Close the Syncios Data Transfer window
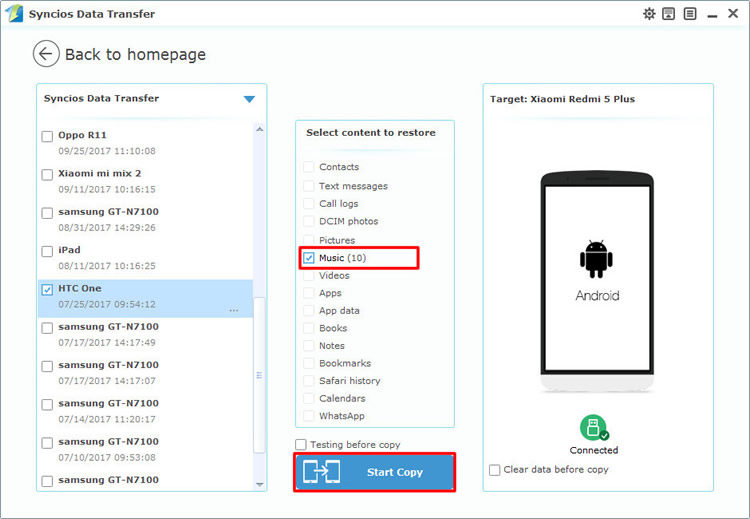750x519 pixels. [733, 13]
